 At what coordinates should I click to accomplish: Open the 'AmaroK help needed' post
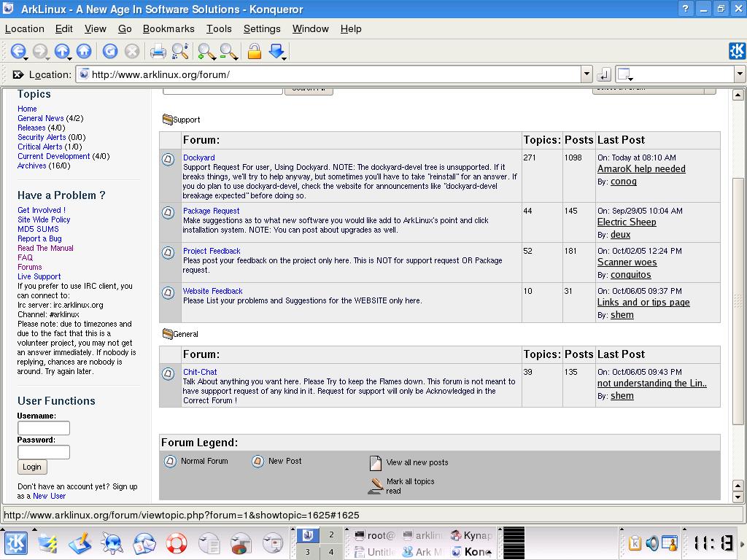tap(641, 168)
